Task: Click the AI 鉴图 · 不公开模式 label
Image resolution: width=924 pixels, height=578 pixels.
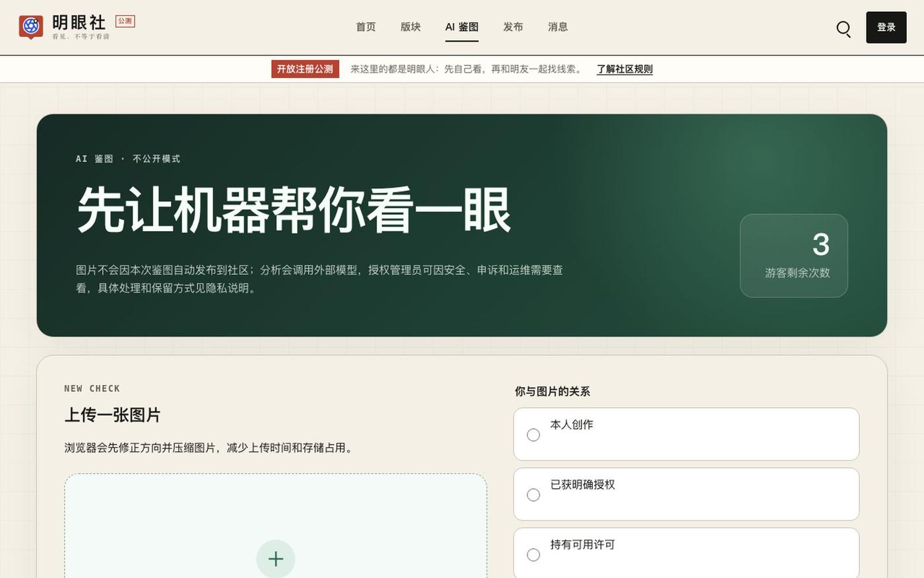Action: pos(128,159)
